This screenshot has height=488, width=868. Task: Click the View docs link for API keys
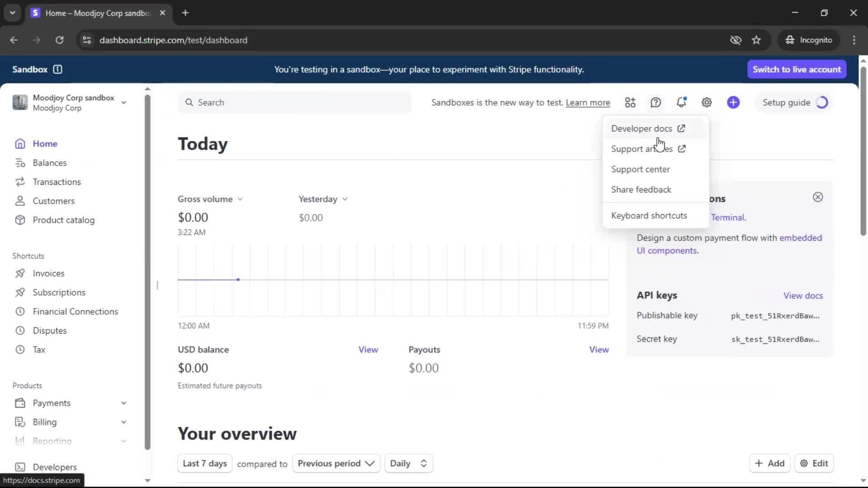pos(803,296)
